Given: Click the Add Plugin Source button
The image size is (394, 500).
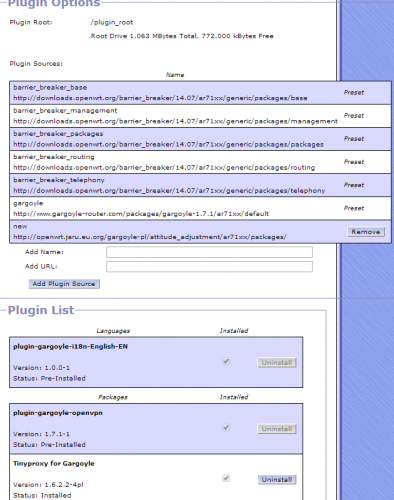Looking at the screenshot, I should point(64,284).
